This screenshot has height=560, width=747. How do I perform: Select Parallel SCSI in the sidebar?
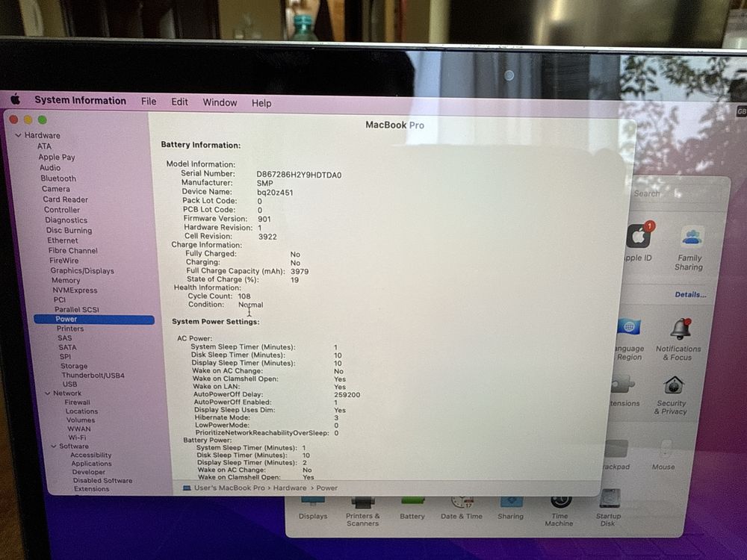[77, 310]
